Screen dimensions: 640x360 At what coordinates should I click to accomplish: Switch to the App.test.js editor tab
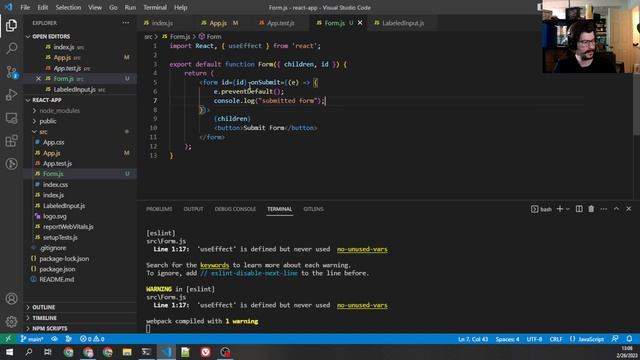[280, 23]
